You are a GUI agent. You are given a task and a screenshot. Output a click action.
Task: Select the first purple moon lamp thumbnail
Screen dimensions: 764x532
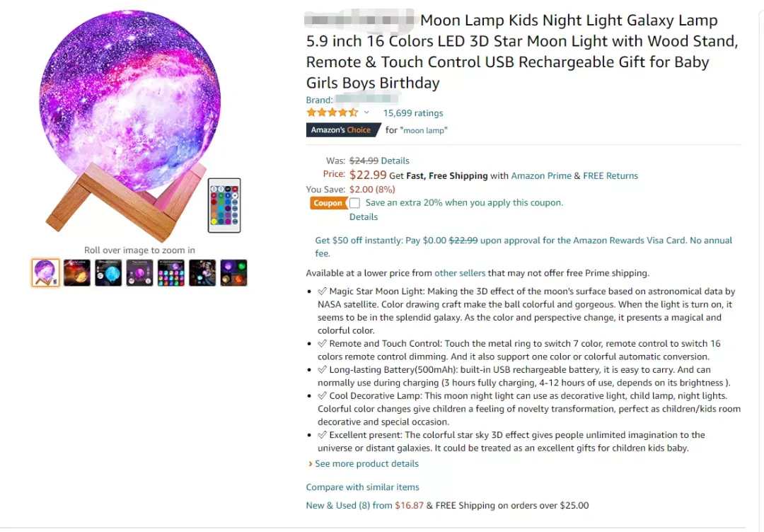pos(46,273)
